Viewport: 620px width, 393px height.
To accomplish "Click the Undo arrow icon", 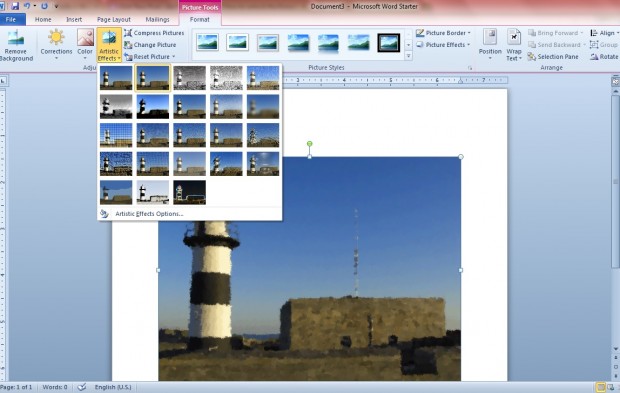I will click(27, 6).
